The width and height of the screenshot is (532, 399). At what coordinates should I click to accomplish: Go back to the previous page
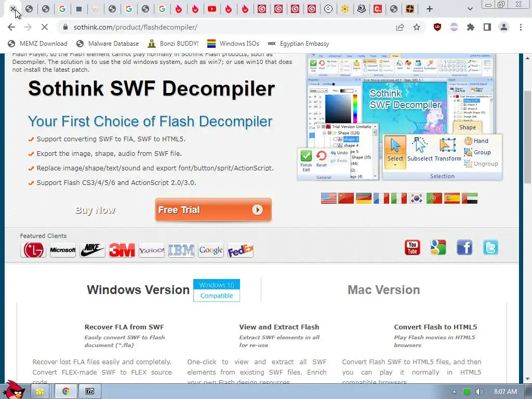[11, 27]
